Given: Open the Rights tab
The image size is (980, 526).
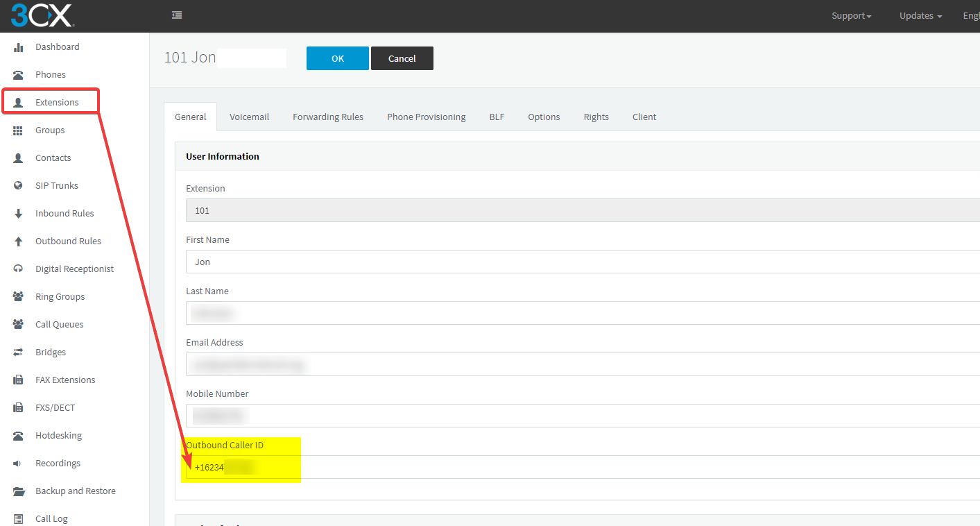Looking at the screenshot, I should pos(596,117).
